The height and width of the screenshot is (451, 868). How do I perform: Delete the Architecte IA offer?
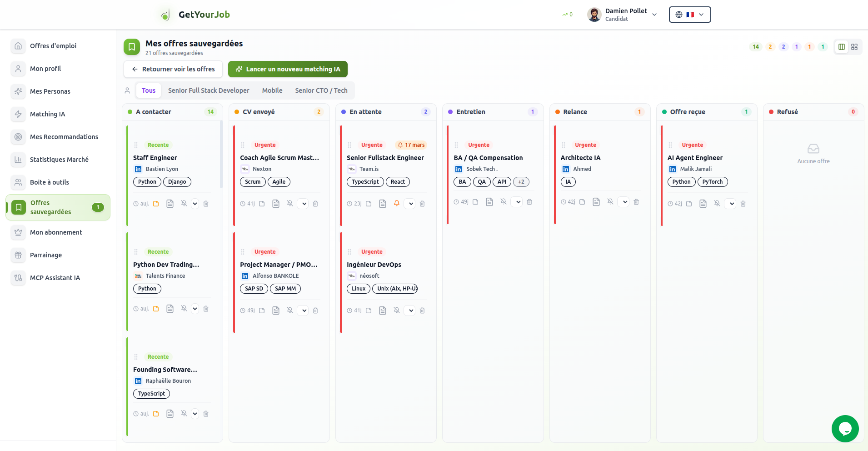(x=636, y=202)
